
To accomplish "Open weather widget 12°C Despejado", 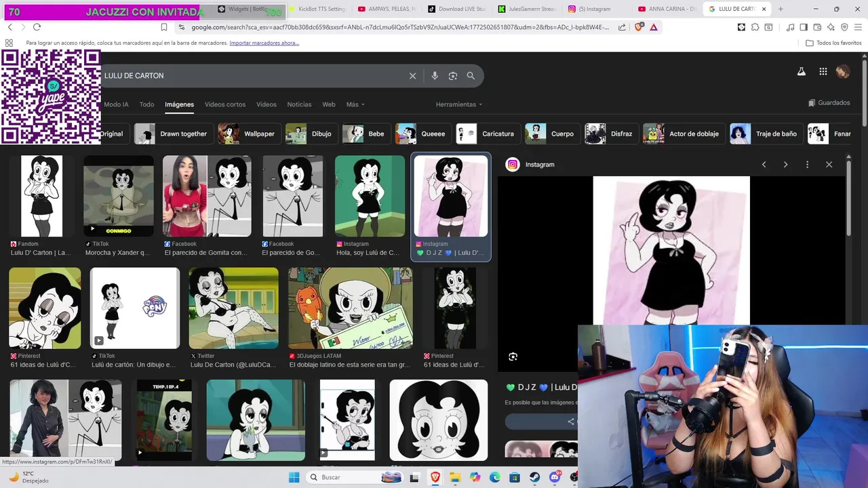I will coord(28,477).
